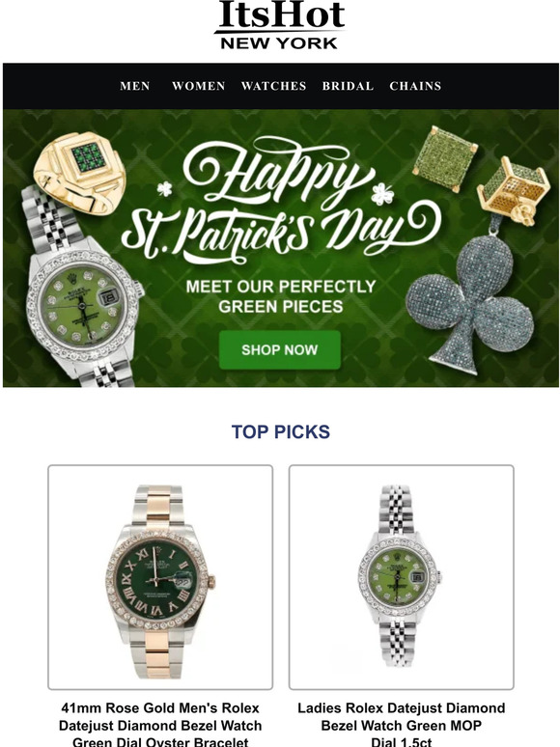Open the MEN navigation menu item
Image resolution: width=560 pixels, height=747 pixels.
coord(135,86)
